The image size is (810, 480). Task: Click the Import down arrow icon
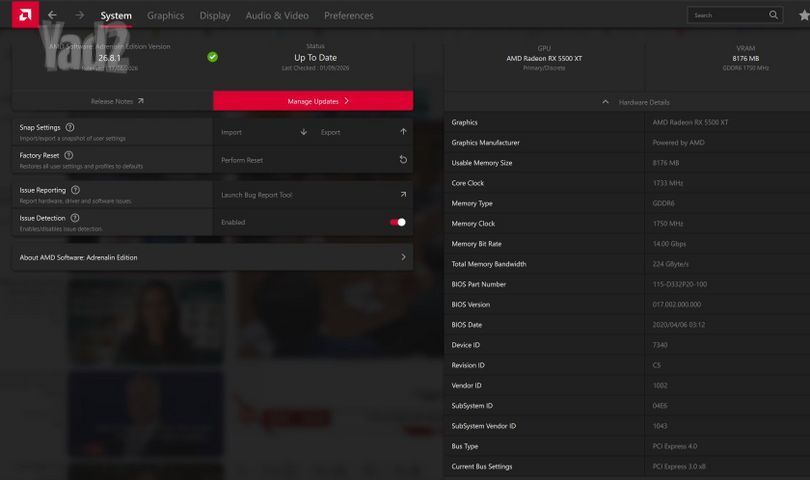[303, 132]
